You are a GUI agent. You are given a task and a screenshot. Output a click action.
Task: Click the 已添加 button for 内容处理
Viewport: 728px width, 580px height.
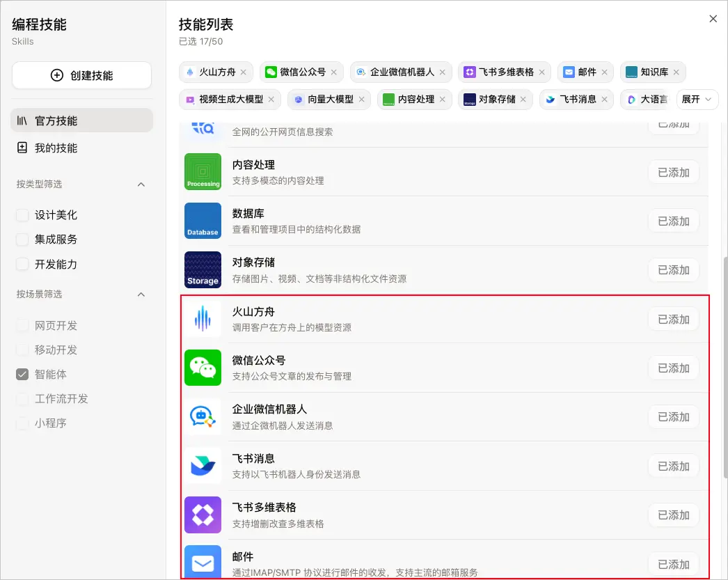(674, 172)
